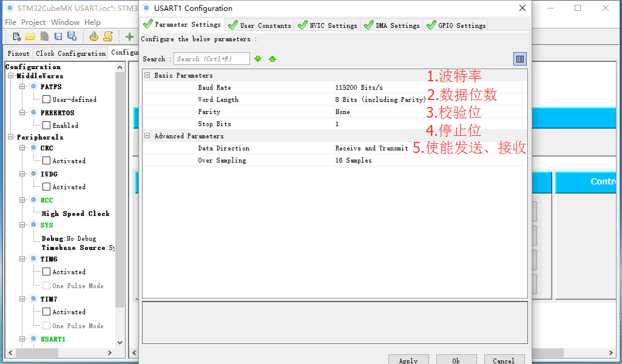Click the green up arrow search previous

[272, 59]
